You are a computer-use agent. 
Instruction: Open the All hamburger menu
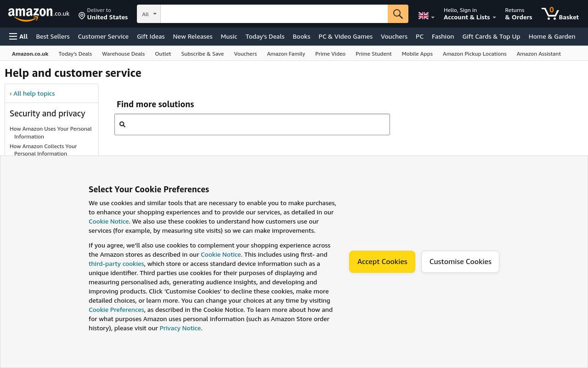[18, 36]
